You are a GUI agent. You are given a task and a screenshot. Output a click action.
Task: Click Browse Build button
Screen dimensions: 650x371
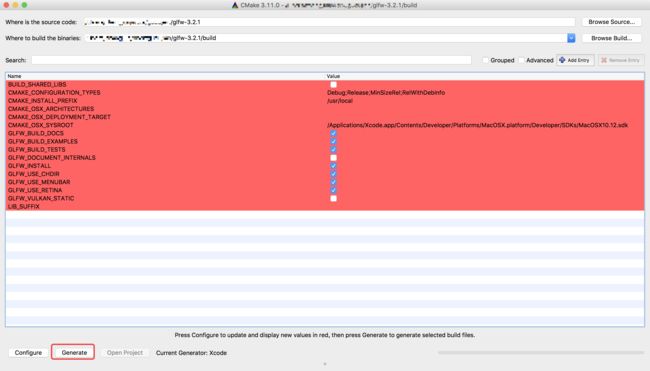point(611,38)
